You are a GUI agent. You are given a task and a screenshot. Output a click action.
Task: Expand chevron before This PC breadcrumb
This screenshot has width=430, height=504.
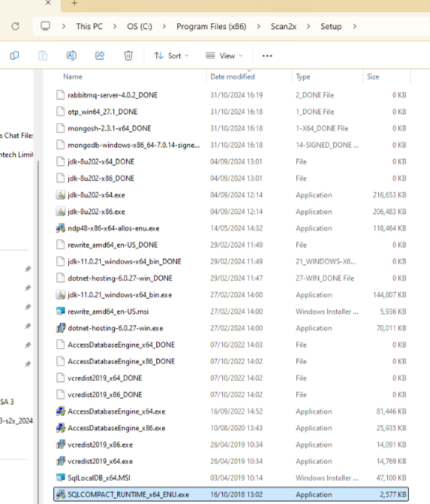pyautogui.click(x=64, y=27)
